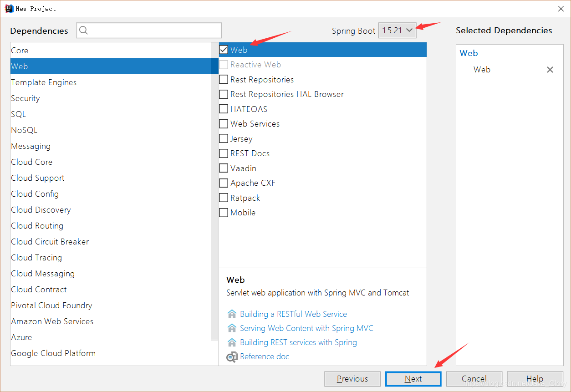Image resolution: width=571 pixels, height=392 pixels.
Task: Select Cloud Circuit Breaker category
Action: tap(111, 242)
